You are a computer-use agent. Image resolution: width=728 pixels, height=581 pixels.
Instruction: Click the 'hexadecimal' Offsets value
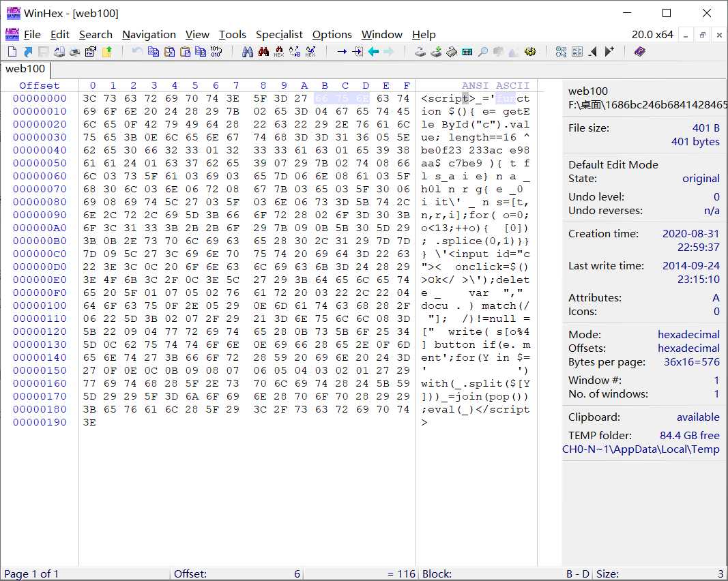click(x=688, y=348)
